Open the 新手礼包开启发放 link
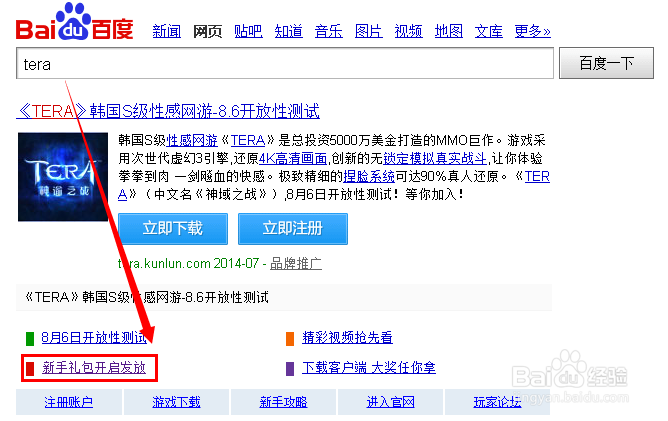Viewport: 668px width, 421px height. point(94,367)
